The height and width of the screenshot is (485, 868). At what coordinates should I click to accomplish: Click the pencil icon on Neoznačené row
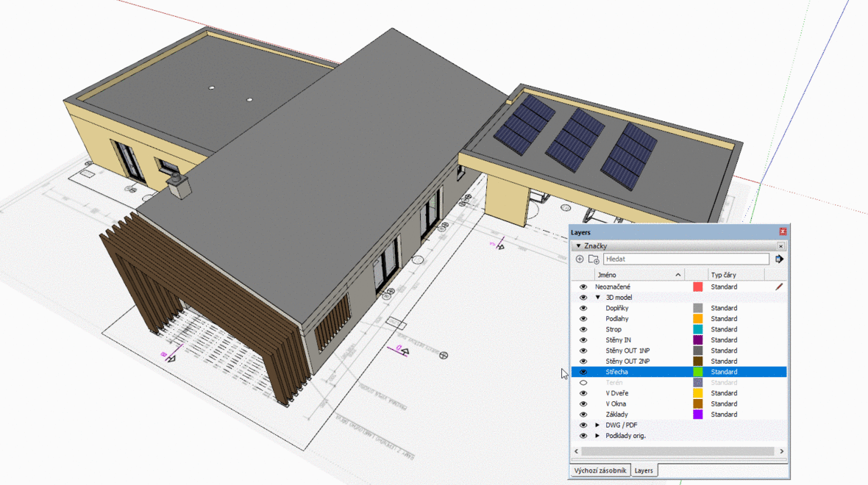click(779, 287)
